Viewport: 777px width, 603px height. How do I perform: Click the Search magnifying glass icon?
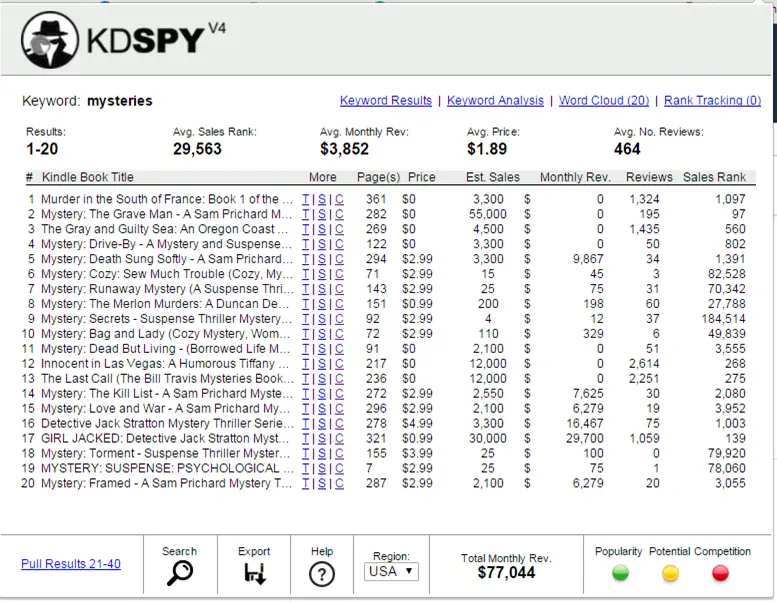(x=179, y=573)
